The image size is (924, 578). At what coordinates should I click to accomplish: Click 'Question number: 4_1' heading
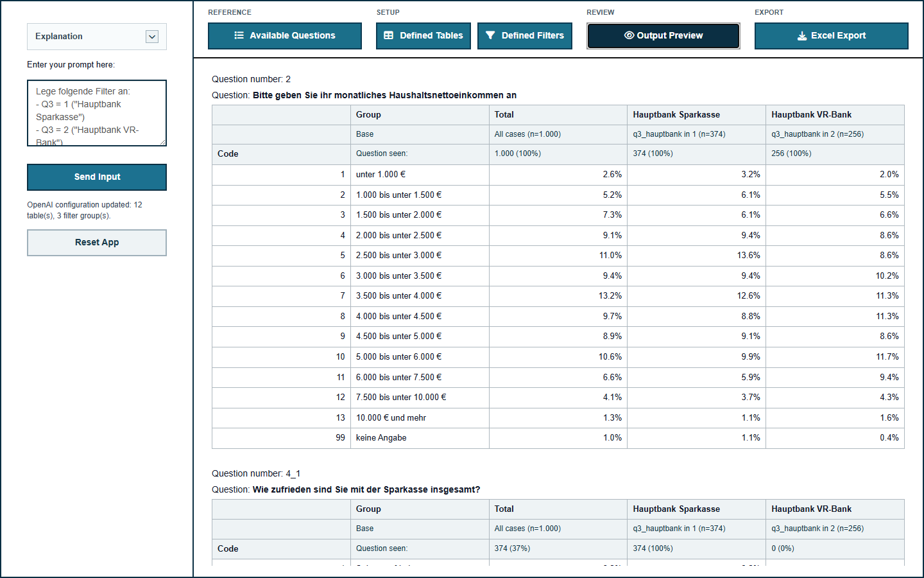point(256,473)
